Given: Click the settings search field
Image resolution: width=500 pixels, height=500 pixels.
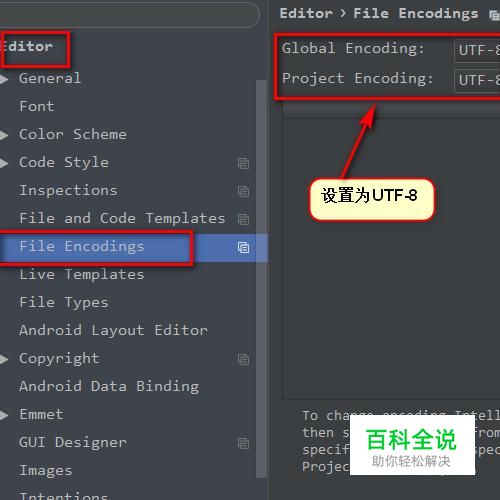Looking at the screenshot, I should [x=129, y=14].
